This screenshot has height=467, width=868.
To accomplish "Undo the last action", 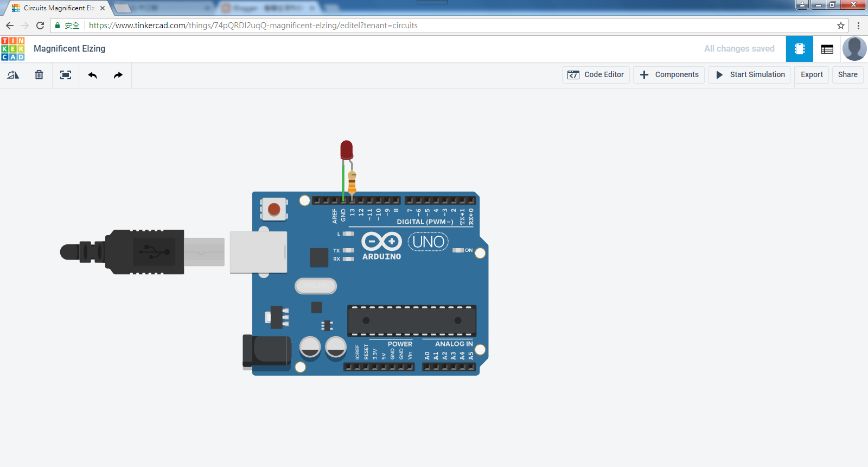I will pos(93,75).
